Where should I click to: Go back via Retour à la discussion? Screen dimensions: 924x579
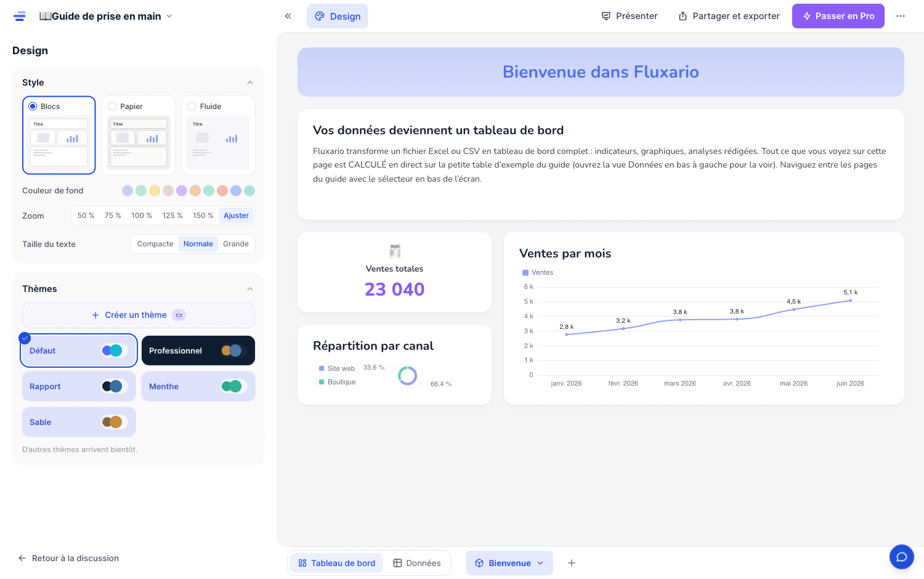[68, 558]
